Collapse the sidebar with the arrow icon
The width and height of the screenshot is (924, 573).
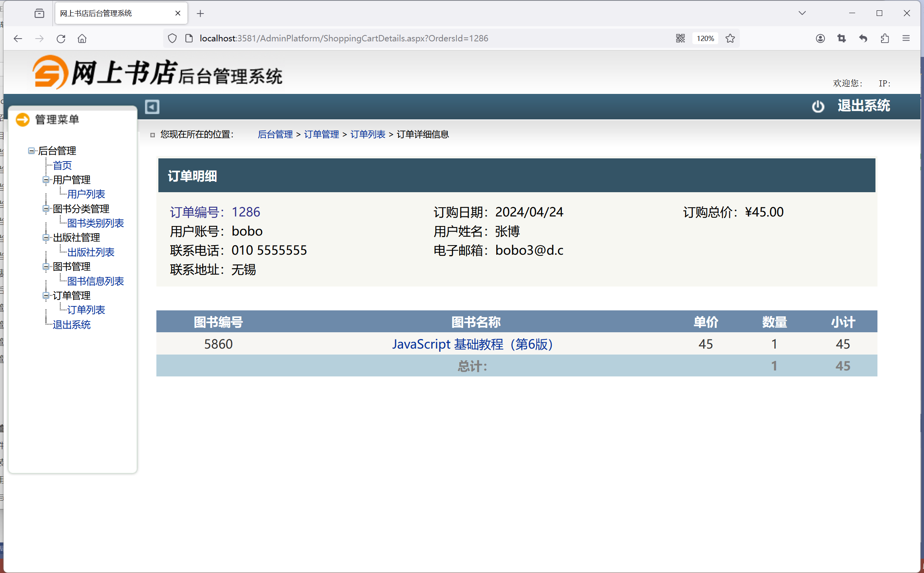click(x=152, y=107)
